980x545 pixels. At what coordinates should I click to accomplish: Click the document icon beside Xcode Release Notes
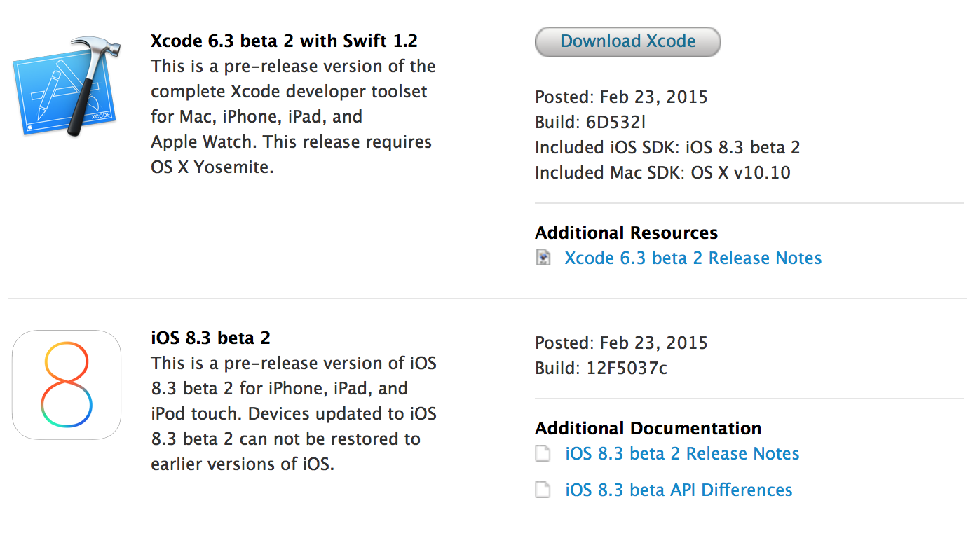pyautogui.click(x=543, y=258)
